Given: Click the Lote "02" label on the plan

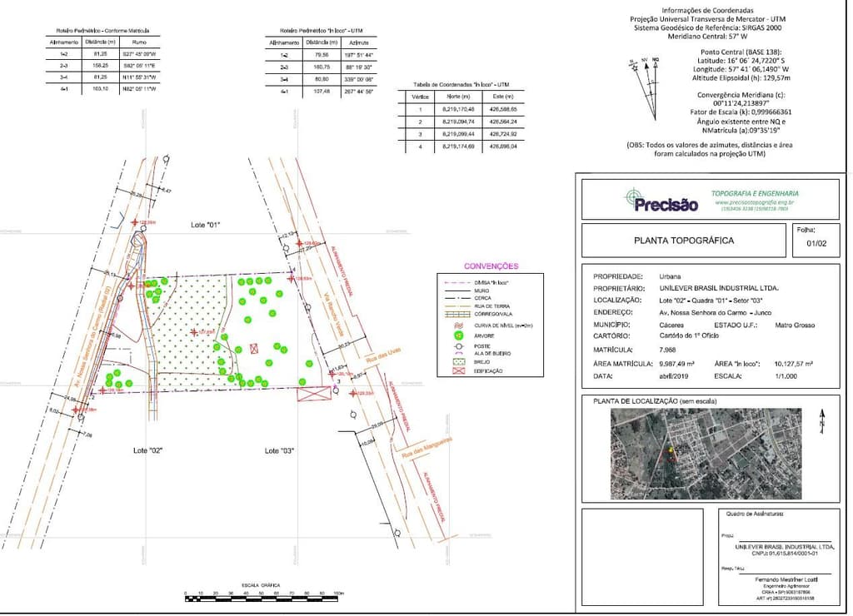Looking at the screenshot, I should [148, 450].
